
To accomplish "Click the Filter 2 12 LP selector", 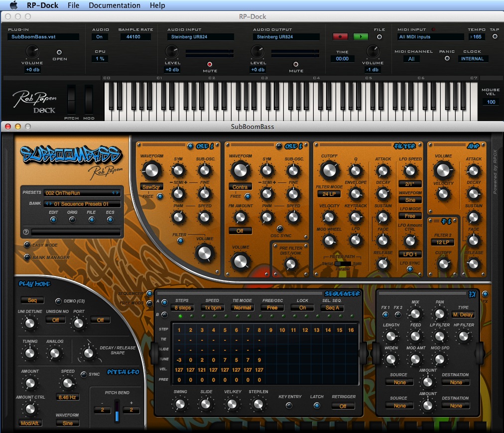I will click(443, 242).
